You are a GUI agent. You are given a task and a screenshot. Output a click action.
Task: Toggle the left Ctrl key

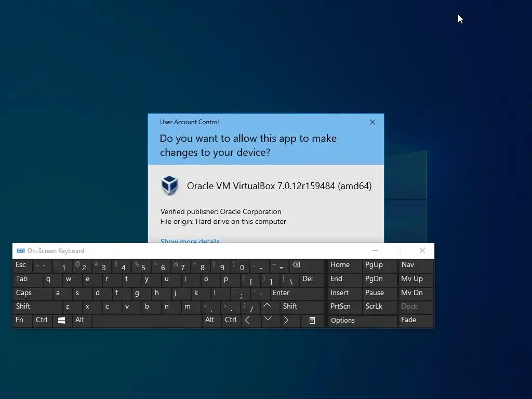(x=42, y=321)
